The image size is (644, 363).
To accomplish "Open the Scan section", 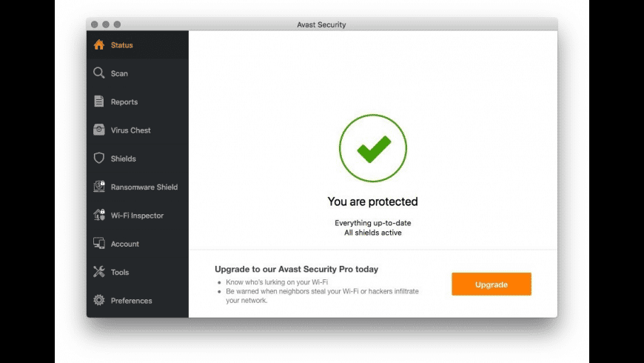I will pyautogui.click(x=119, y=74).
